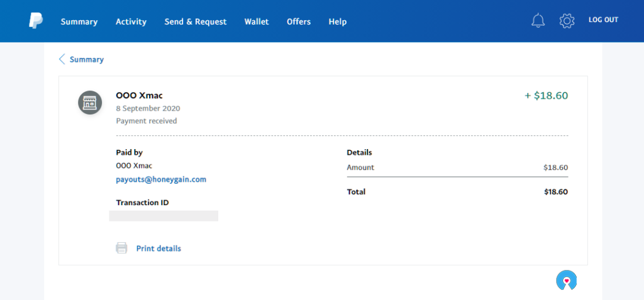Click the floating heart badge icon

pyautogui.click(x=567, y=281)
